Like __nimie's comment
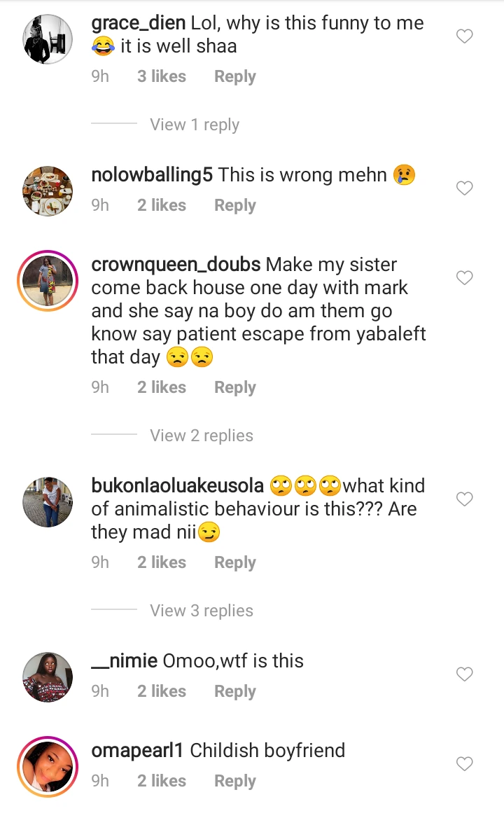Image resolution: width=504 pixels, height=818 pixels. [465, 674]
